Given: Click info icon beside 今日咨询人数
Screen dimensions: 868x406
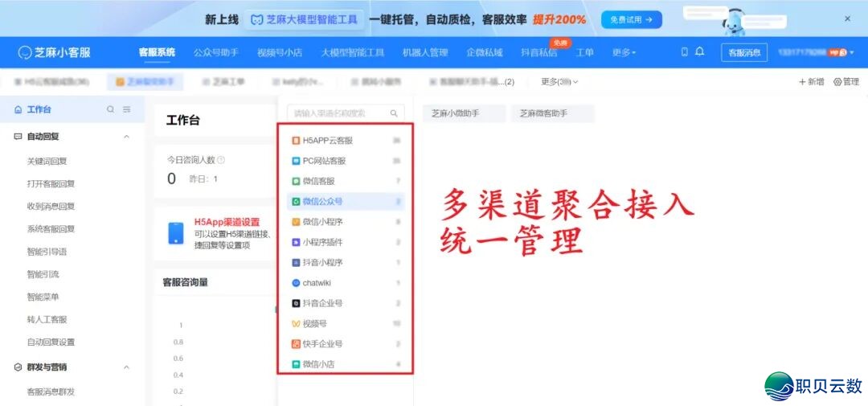Looking at the screenshot, I should (221, 160).
